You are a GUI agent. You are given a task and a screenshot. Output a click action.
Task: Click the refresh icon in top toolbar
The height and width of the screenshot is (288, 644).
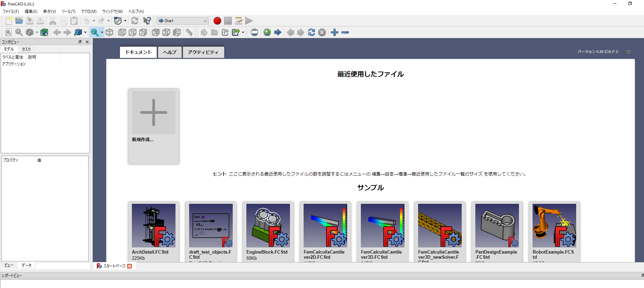click(x=135, y=21)
